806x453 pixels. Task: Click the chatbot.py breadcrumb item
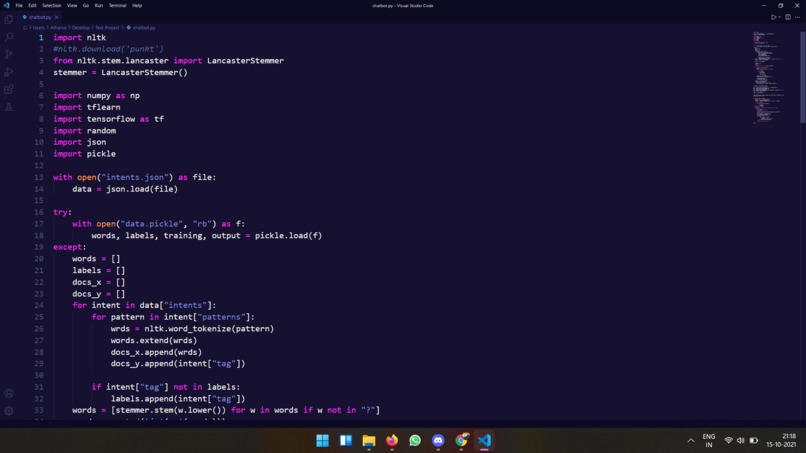point(141,28)
